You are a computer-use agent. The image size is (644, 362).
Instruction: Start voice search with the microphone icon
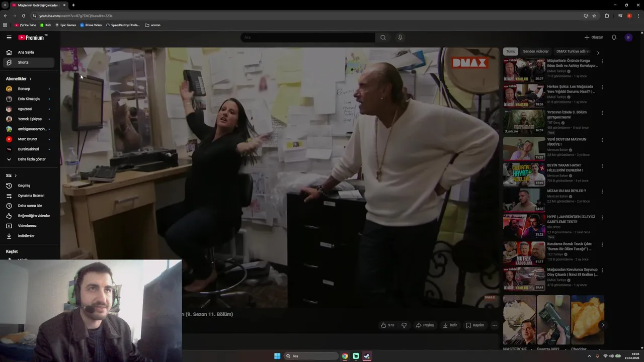pos(400,37)
